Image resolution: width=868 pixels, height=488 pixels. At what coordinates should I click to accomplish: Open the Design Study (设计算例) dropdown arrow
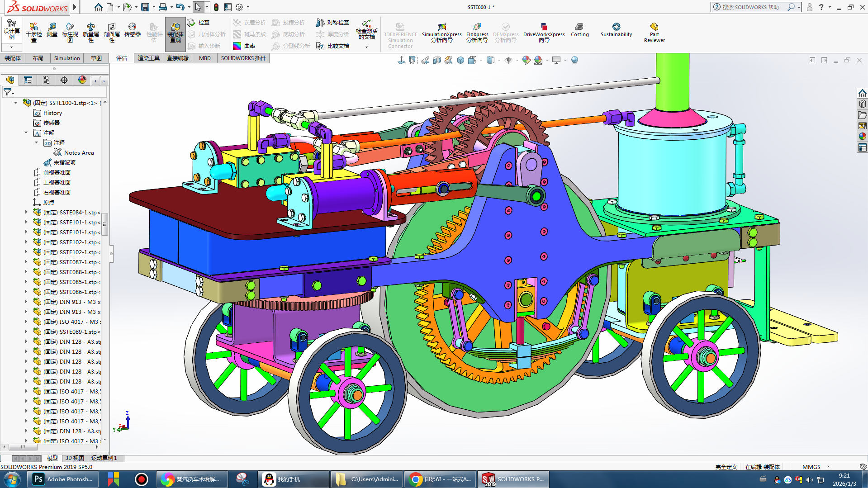tap(11, 47)
